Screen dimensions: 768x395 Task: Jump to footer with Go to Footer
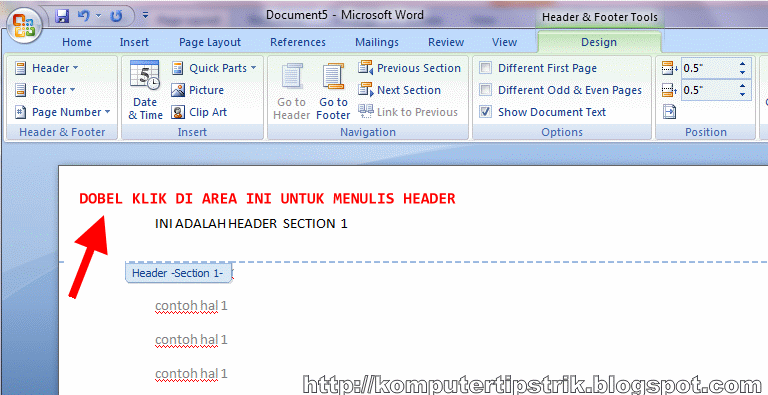point(334,91)
